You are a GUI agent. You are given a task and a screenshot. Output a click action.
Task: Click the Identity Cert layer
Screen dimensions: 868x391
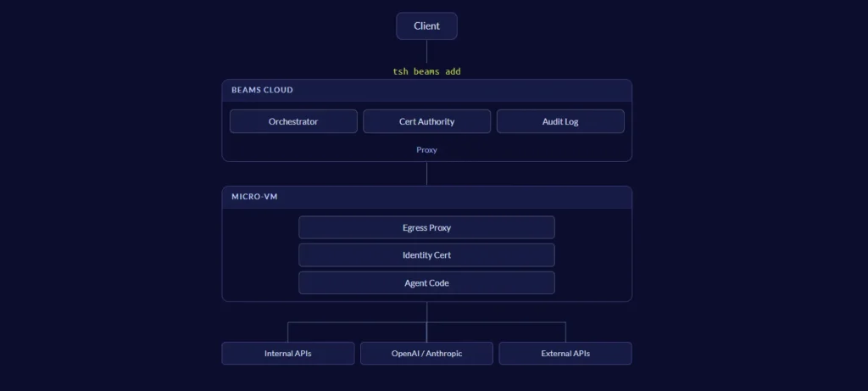pos(426,255)
